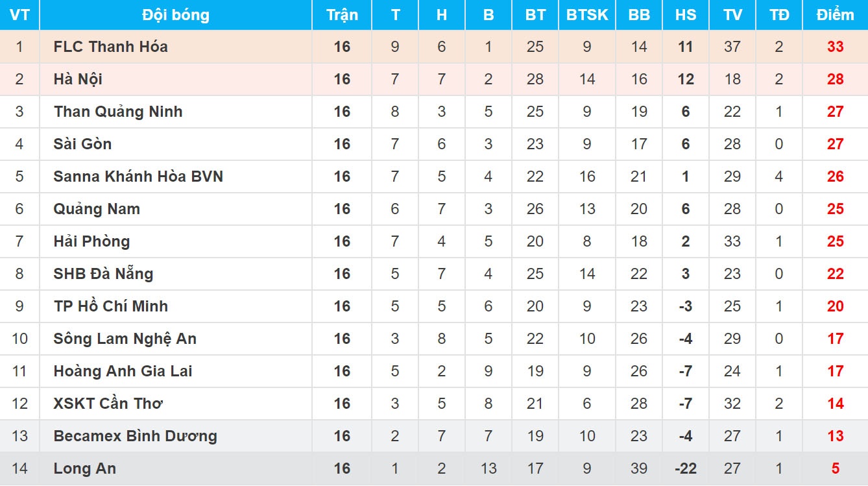Click SHB Đà Nẵng team name
Image resolution: width=868 pixels, height=486 pixels.
coord(103,274)
